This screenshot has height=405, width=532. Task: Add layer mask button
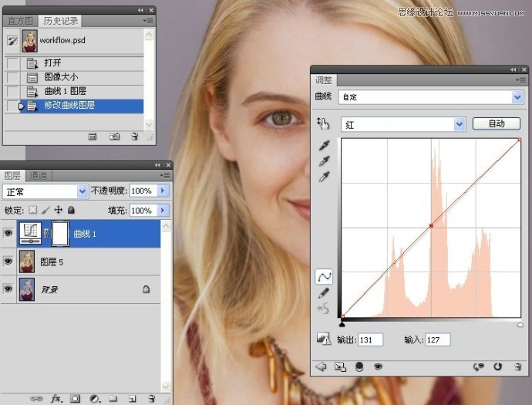76,399
